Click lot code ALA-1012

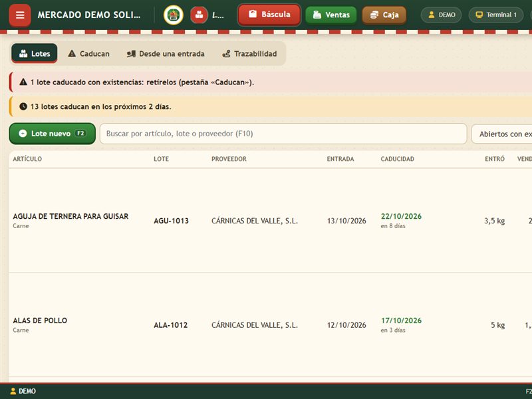(171, 325)
